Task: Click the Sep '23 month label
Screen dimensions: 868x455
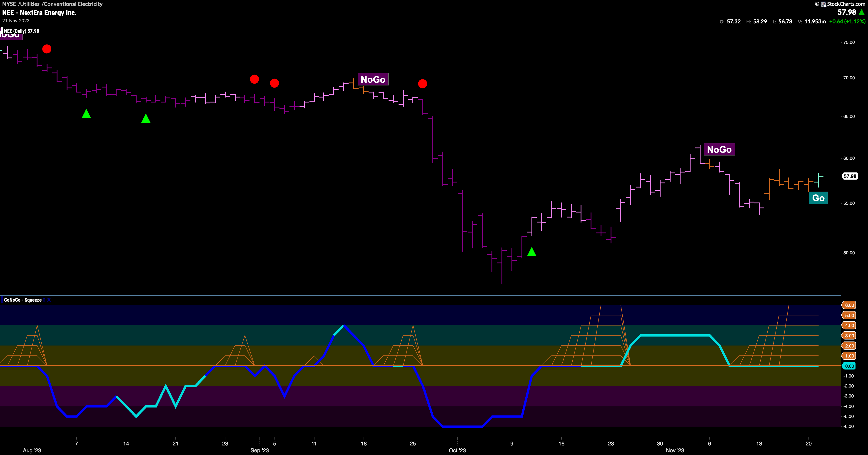Action: (x=260, y=450)
